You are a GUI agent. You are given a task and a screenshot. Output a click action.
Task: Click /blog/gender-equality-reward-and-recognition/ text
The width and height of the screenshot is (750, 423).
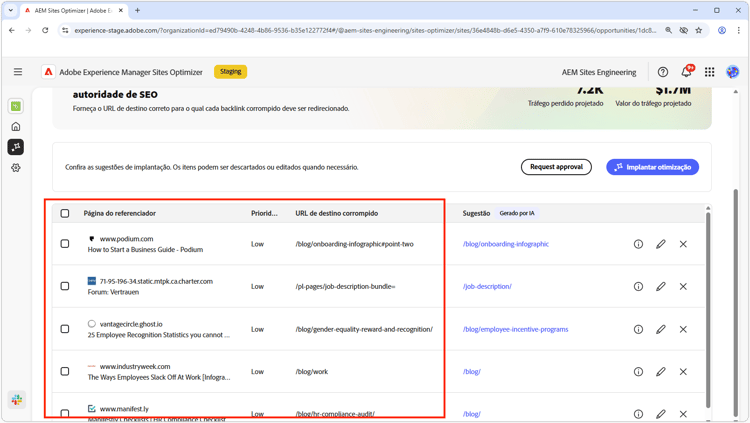click(x=364, y=329)
